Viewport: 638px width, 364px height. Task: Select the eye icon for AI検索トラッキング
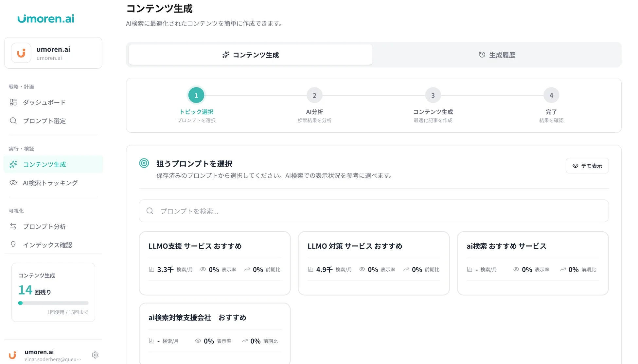pos(13,183)
